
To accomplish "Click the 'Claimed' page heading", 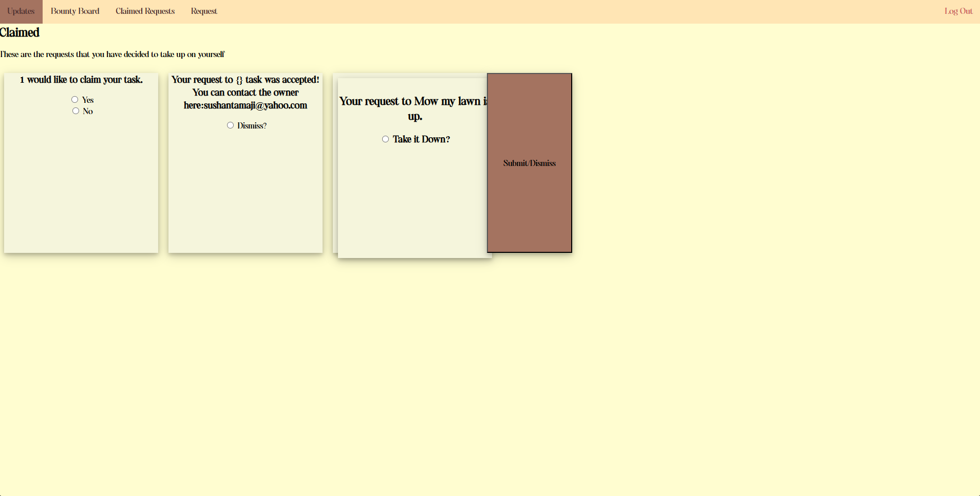I will pyautogui.click(x=20, y=33).
